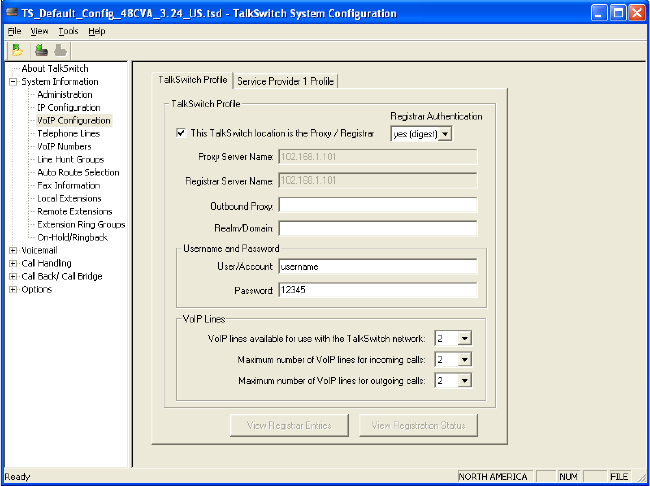Screen dimensions: 650x486
Task: Select VoIP Numbers in the tree
Action: tap(64, 146)
